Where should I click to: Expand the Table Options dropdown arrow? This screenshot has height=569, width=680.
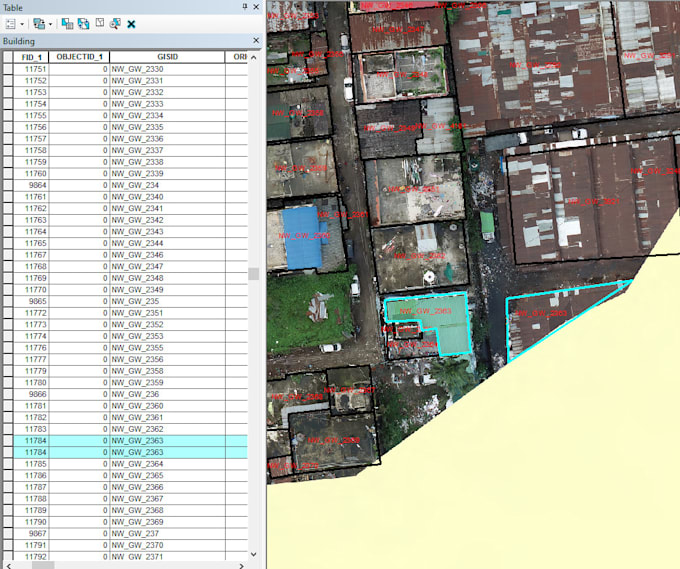pos(22,24)
